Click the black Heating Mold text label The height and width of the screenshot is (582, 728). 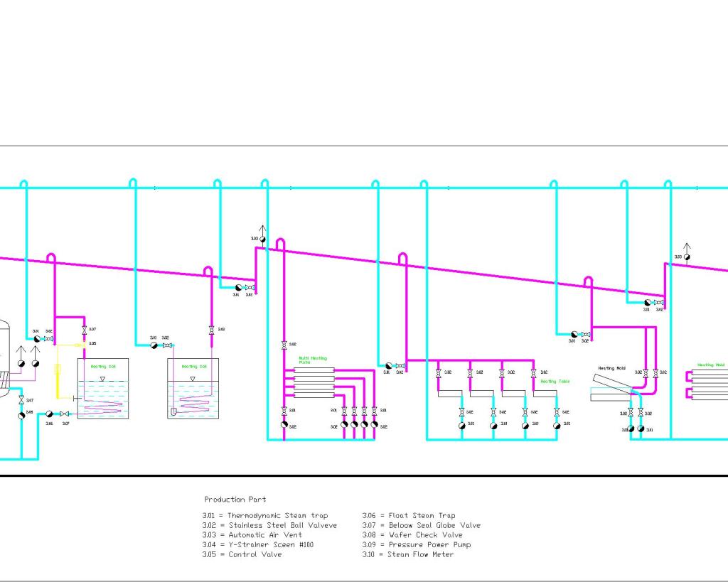coord(611,368)
